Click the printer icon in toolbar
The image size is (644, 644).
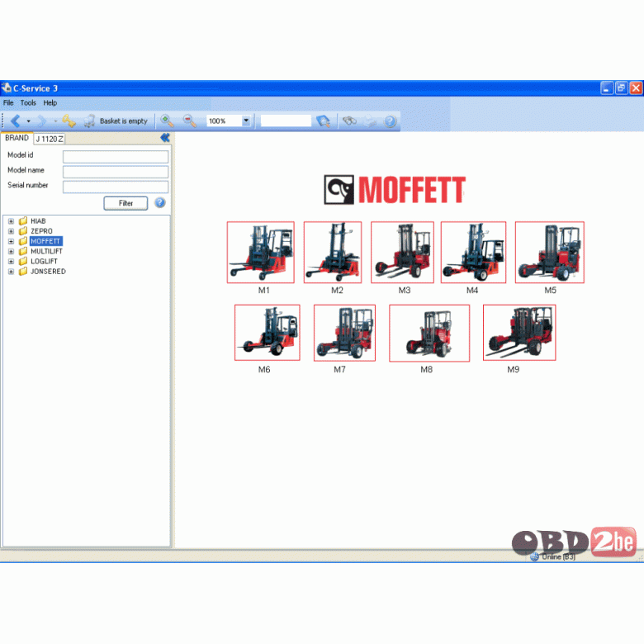[x=370, y=121]
